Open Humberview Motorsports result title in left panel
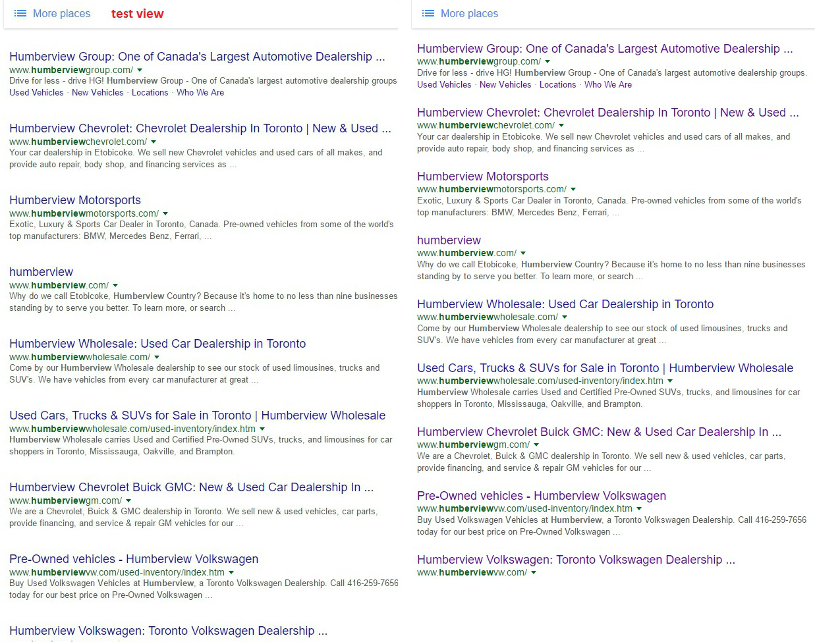 click(x=75, y=200)
